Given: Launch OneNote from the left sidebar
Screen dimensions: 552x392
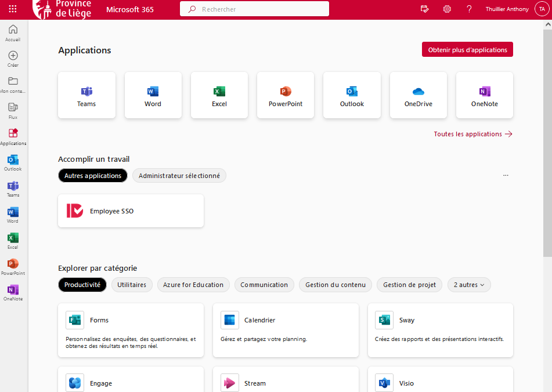Looking at the screenshot, I should 13,293.
